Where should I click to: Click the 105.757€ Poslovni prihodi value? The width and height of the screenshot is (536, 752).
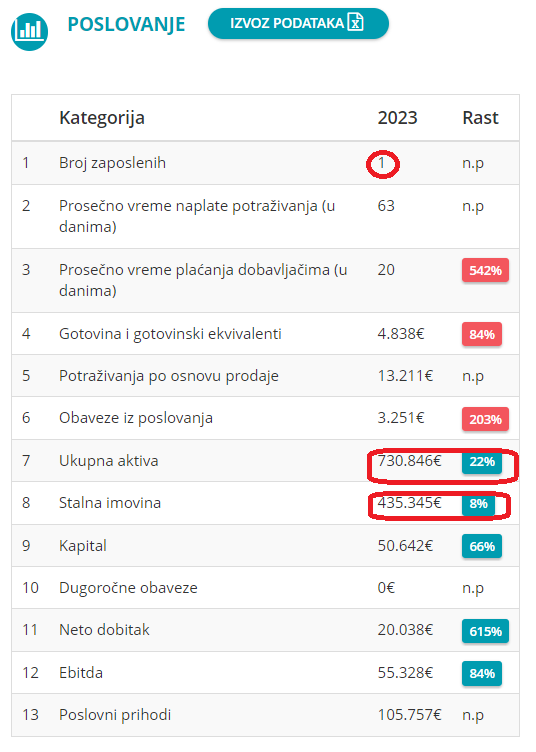[x=409, y=715]
